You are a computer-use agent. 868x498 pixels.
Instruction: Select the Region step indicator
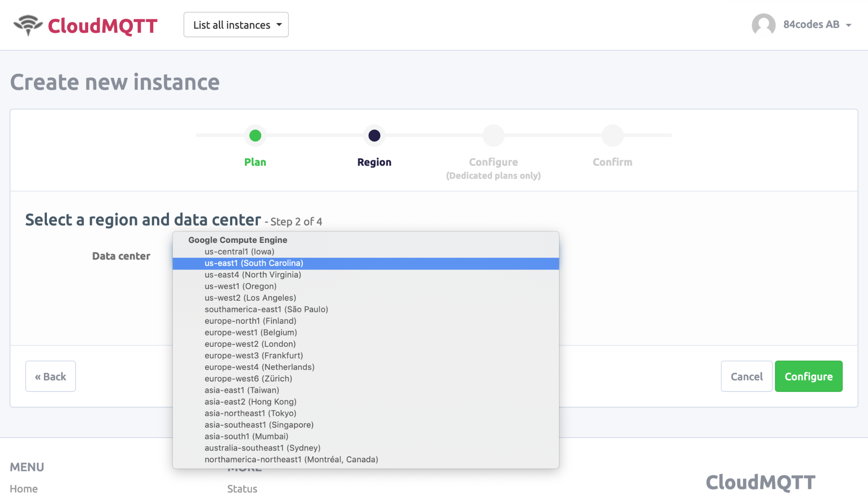(x=374, y=136)
